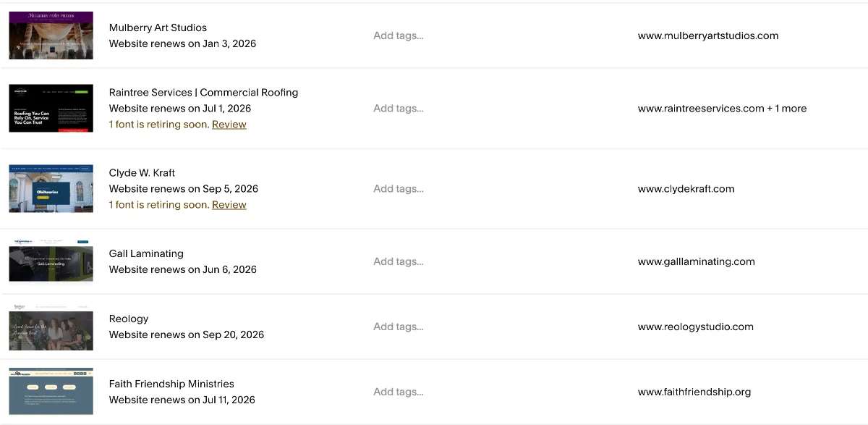The height and width of the screenshot is (425, 868).
Task: Add tags to Clyde W. Kraft
Action: [x=399, y=189]
